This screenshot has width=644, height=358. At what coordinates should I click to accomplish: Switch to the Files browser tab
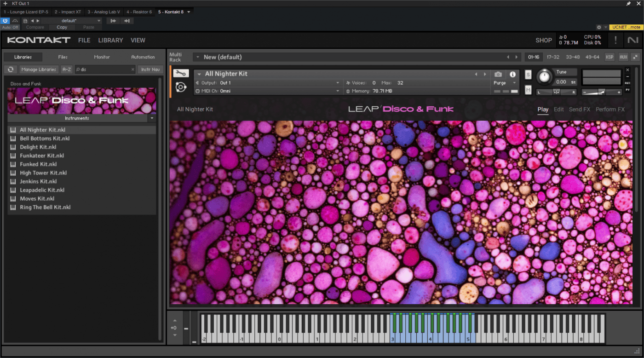pyautogui.click(x=63, y=57)
